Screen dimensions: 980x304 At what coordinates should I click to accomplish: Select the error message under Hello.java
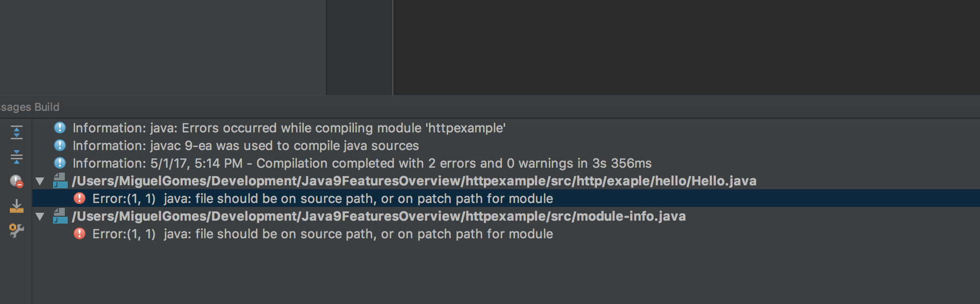tap(323, 199)
